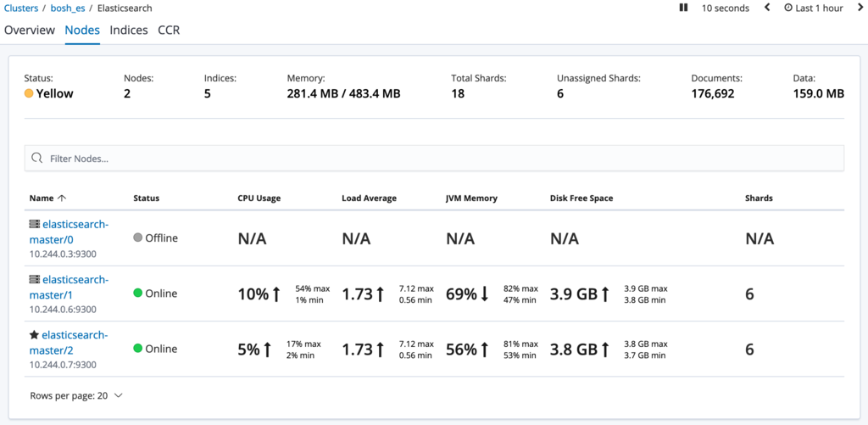Change the 10 seconds refresh interval
The image size is (868, 425).
click(726, 8)
